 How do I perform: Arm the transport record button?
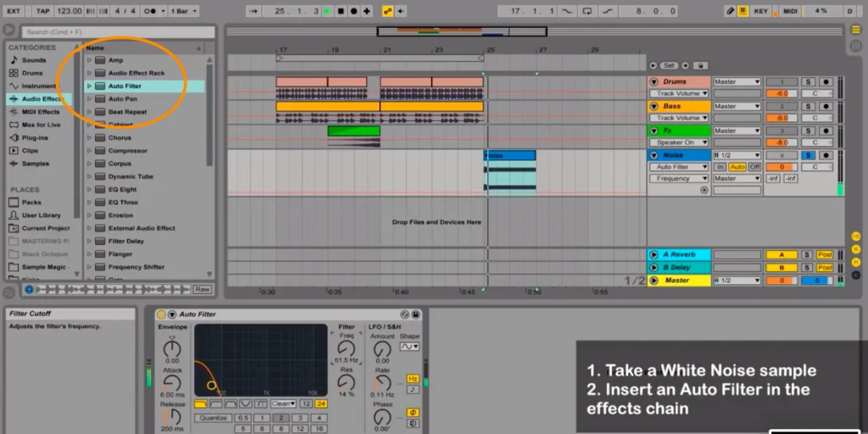coord(353,11)
